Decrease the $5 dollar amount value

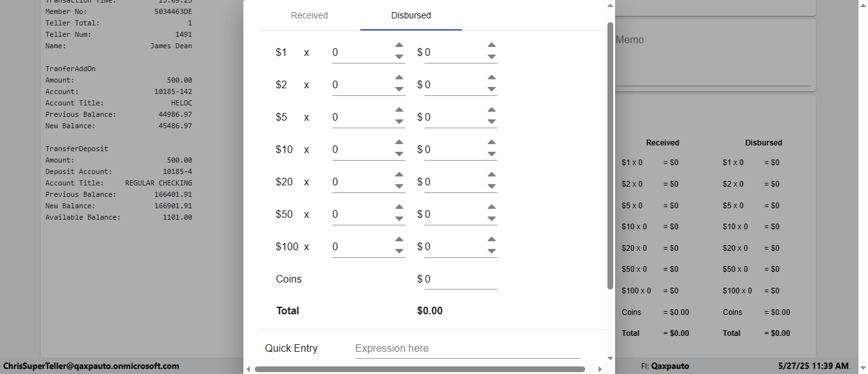pyautogui.click(x=491, y=122)
